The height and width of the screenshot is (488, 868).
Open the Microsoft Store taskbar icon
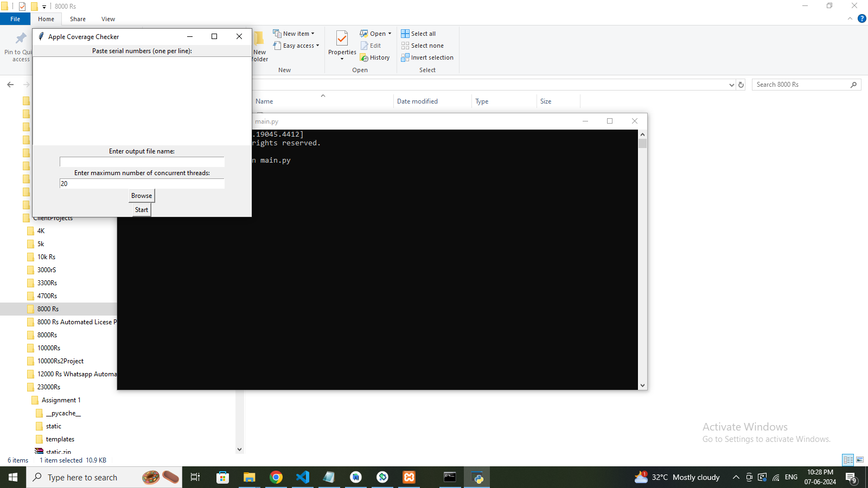pyautogui.click(x=222, y=477)
